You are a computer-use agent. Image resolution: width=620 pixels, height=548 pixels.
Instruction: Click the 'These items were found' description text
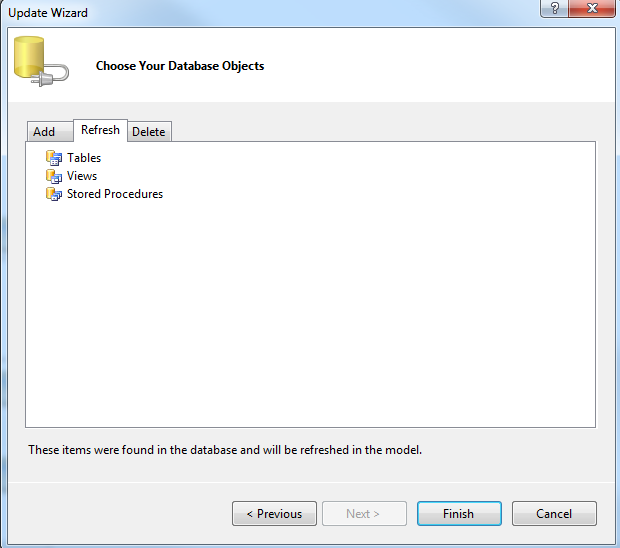coord(225,450)
